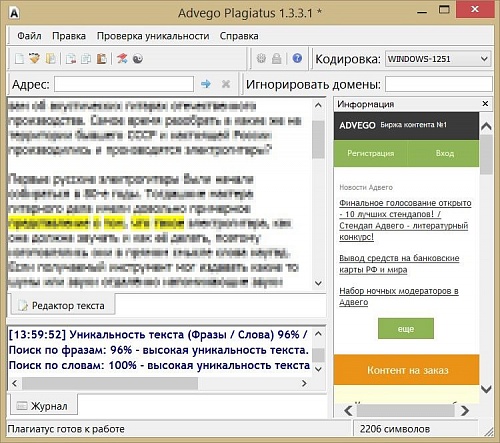Click the Cut toolbar icon
500x443 pixels.
pyautogui.click(x=71, y=59)
